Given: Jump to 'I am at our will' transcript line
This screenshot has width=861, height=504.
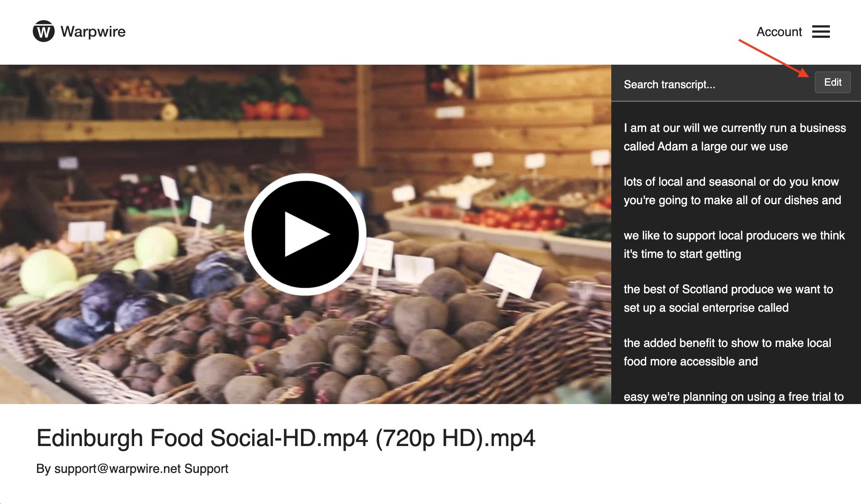Looking at the screenshot, I should [734, 128].
